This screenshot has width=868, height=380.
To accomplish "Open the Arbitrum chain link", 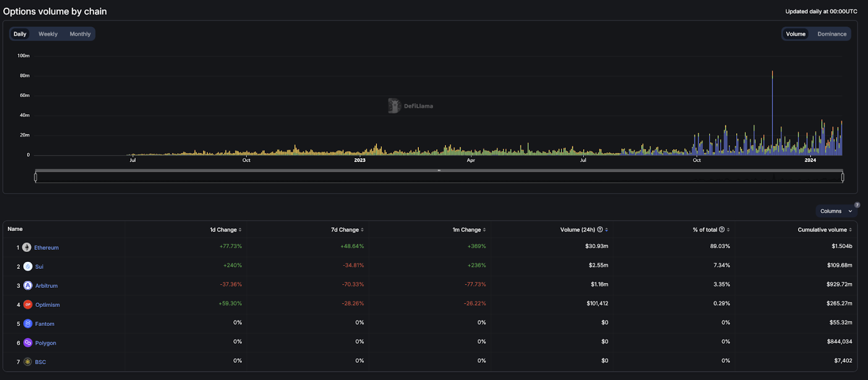I will (x=46, y=286).
